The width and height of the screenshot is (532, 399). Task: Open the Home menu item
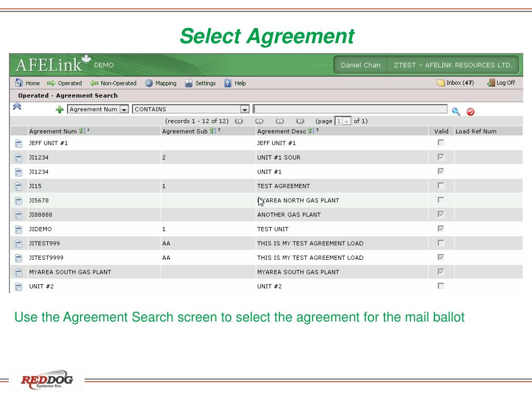click(28, 83)
